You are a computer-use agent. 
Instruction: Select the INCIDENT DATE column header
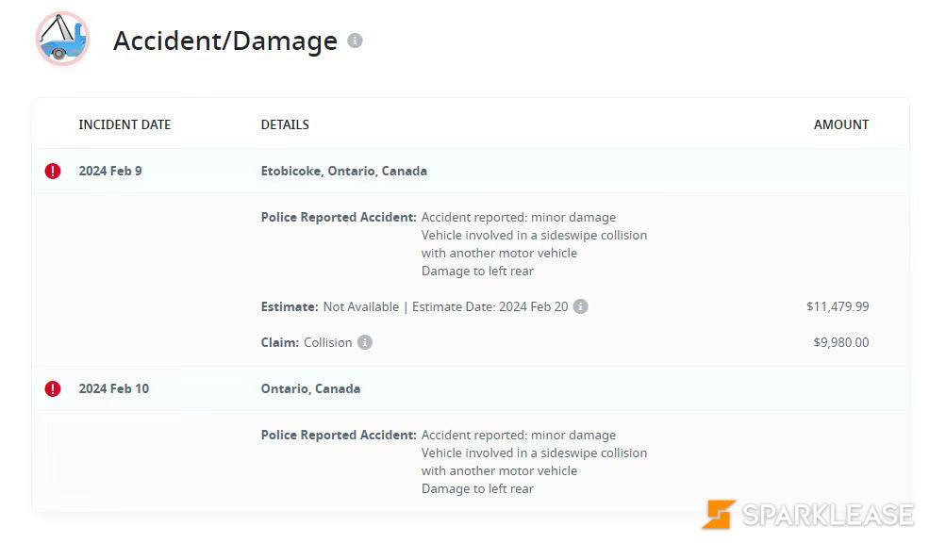(124, 124)
